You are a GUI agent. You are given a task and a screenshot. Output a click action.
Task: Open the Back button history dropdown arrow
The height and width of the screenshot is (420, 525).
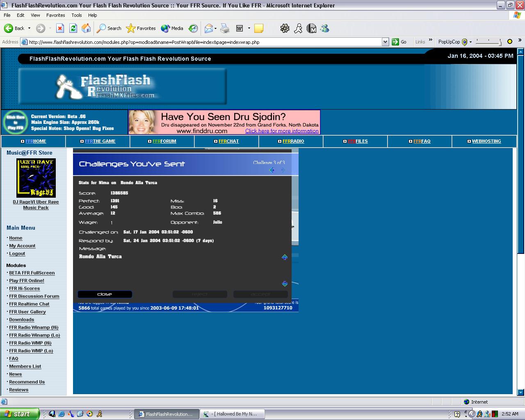coord(29,28)
